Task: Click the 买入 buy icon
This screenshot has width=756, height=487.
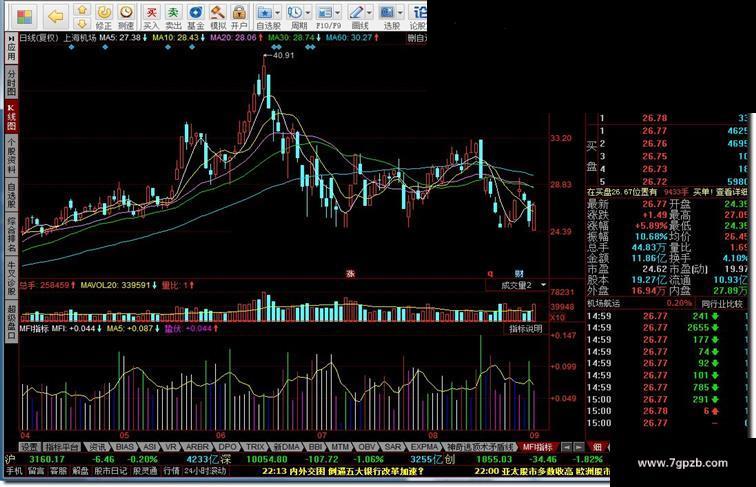Action: 151,13
